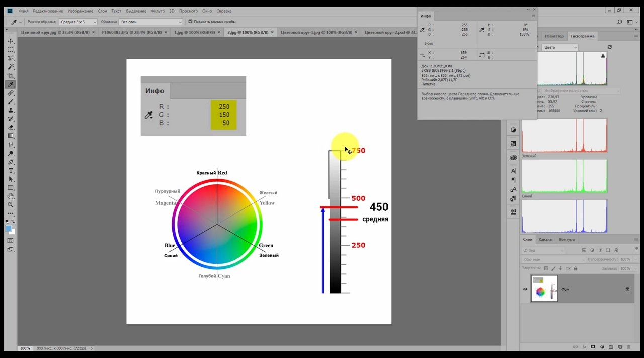Open histogram channel 'Цвета' dropdown
The height and width of the screenshot is (358, 644).
coord(559,47)
